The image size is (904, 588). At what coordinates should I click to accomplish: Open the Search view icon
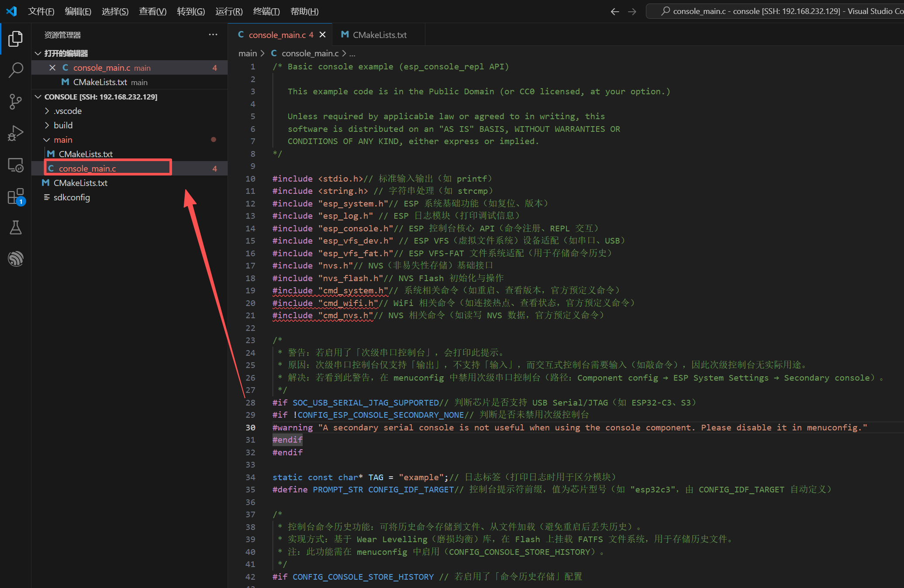point(15,70)
